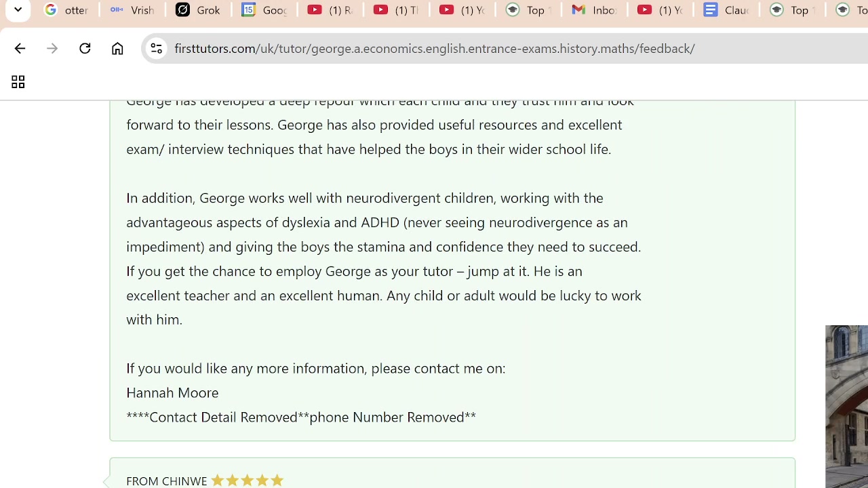The height and width of the screenshot is (488, 868).
Task: Click the Google Docs tab favicon
Action: [x=710, y=10]
